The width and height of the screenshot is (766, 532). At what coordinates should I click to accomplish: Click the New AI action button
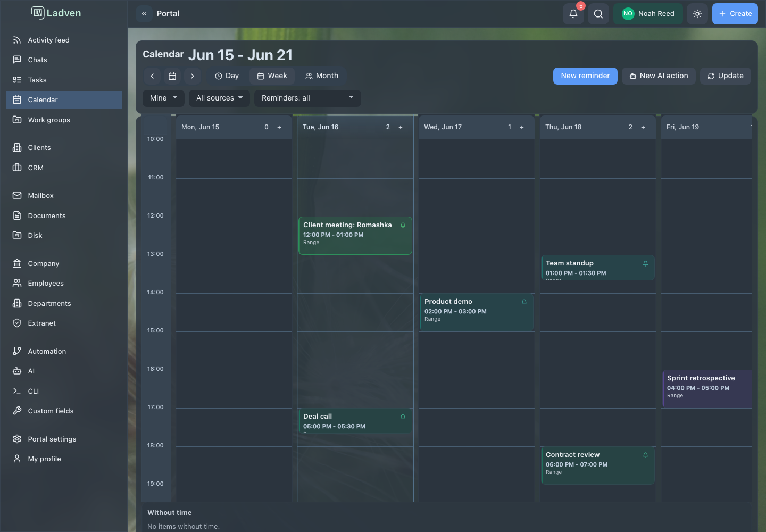point(659,76)
